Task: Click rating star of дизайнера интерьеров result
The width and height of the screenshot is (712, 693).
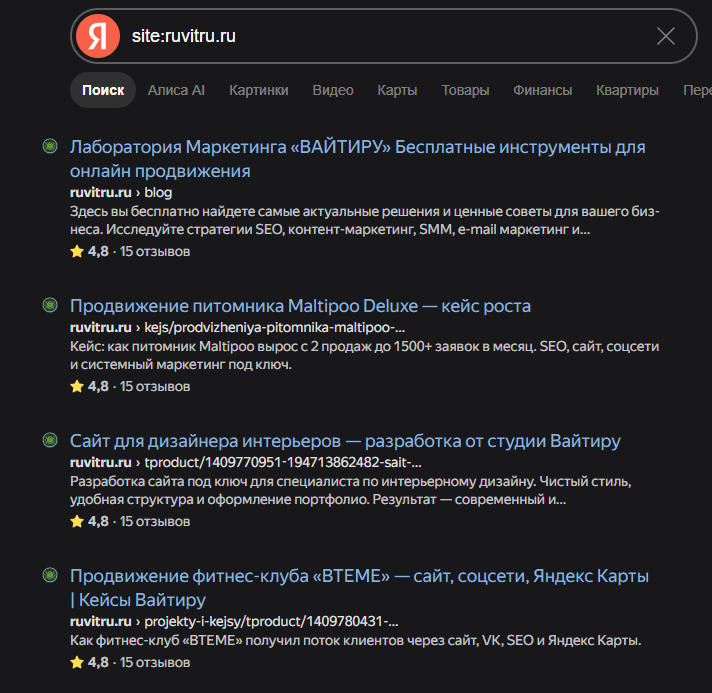Action: pos(77,521)
